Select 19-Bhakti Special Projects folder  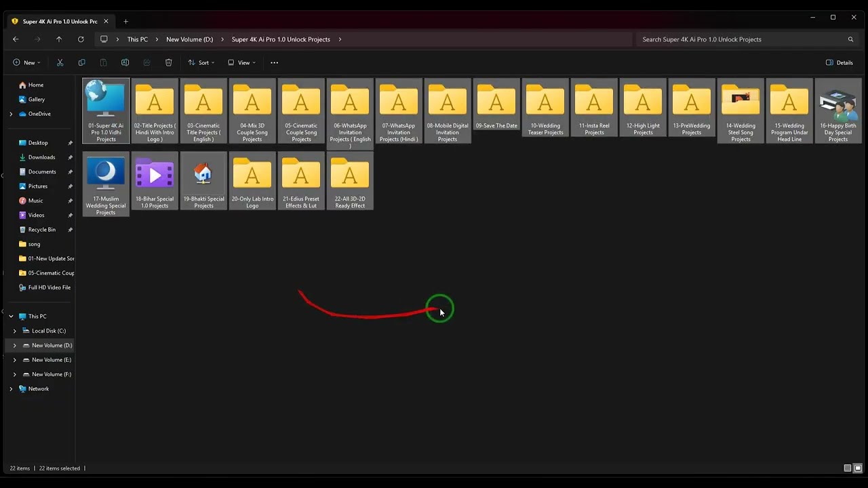pos(203,180)
